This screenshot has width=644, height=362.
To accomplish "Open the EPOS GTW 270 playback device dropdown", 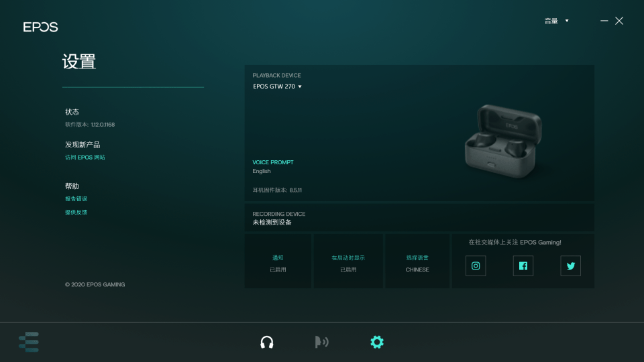I will pyautogui.click(x=277, y=86).
